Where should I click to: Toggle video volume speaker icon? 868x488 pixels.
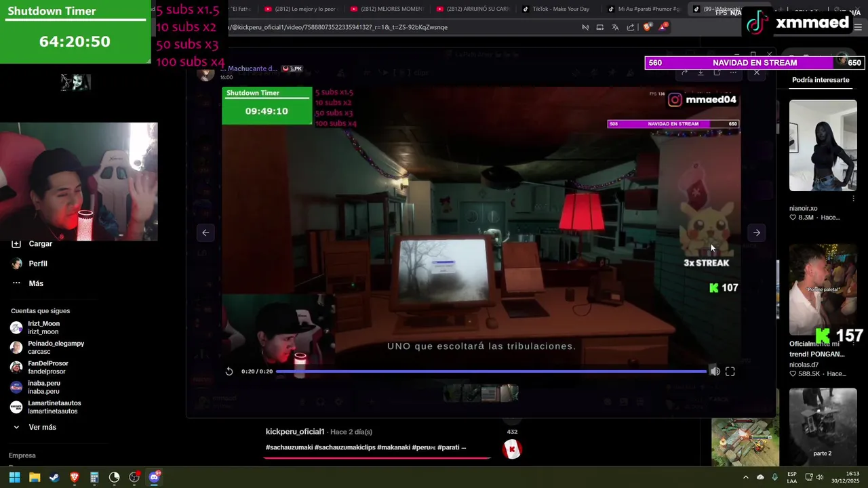pyautogui.click(x=715, y=371)
